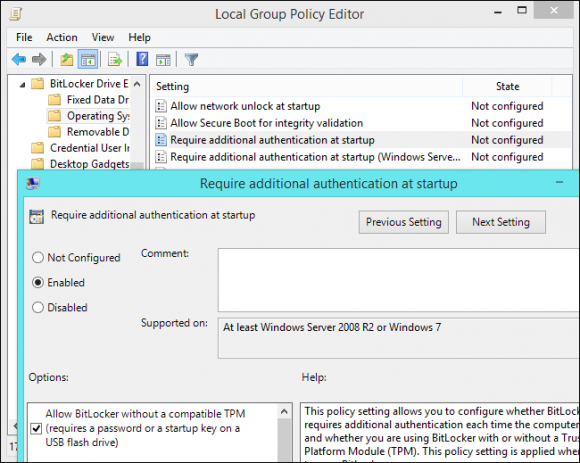Open the Action menu
Viewport: 580px width, 463px height.
click(62, 37)
